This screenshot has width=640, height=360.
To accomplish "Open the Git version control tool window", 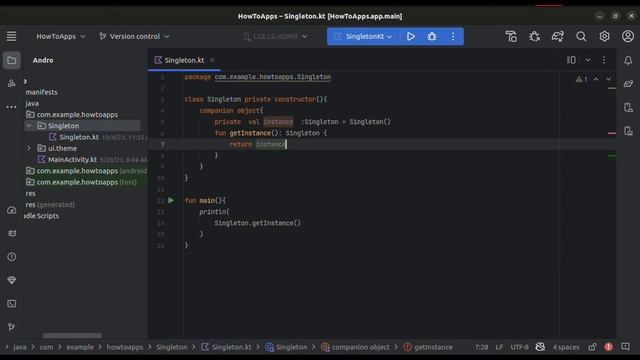I will point(11,327).
